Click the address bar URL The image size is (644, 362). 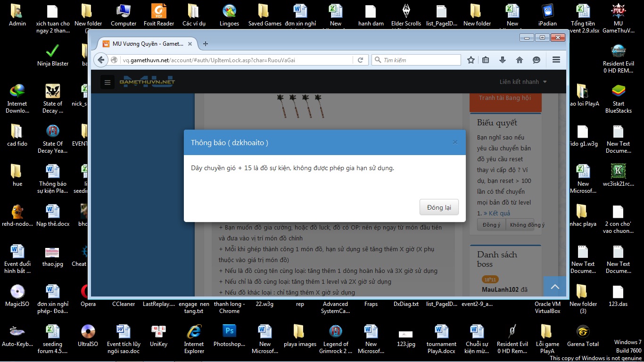click(x=236, y=60)
